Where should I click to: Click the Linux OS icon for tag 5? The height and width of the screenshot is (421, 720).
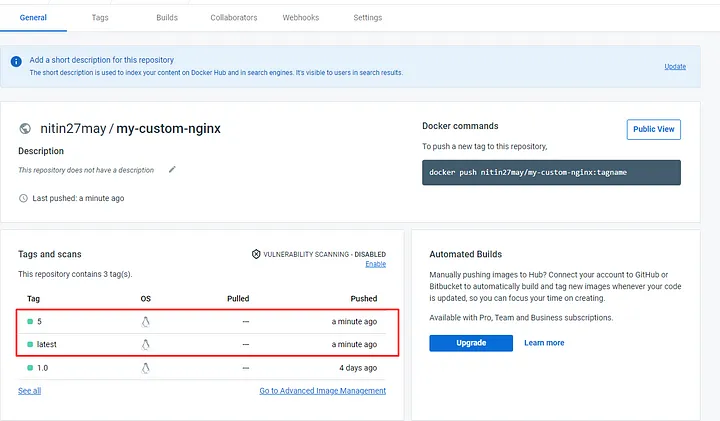146,322
